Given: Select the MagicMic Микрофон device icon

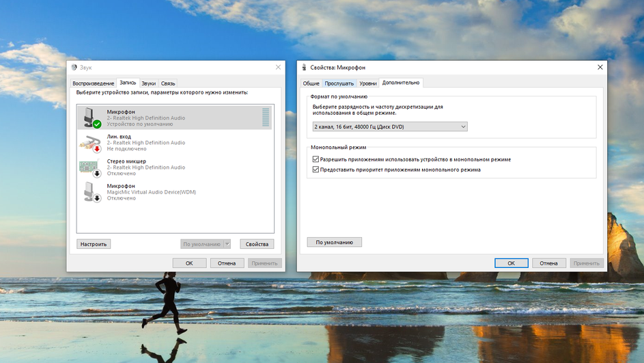Looking at the screenshot, I should tap(92, 192).
